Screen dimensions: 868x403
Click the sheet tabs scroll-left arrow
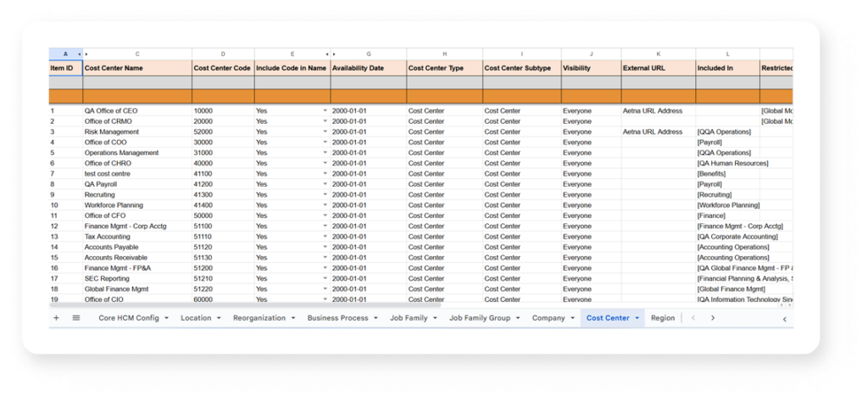693,318
